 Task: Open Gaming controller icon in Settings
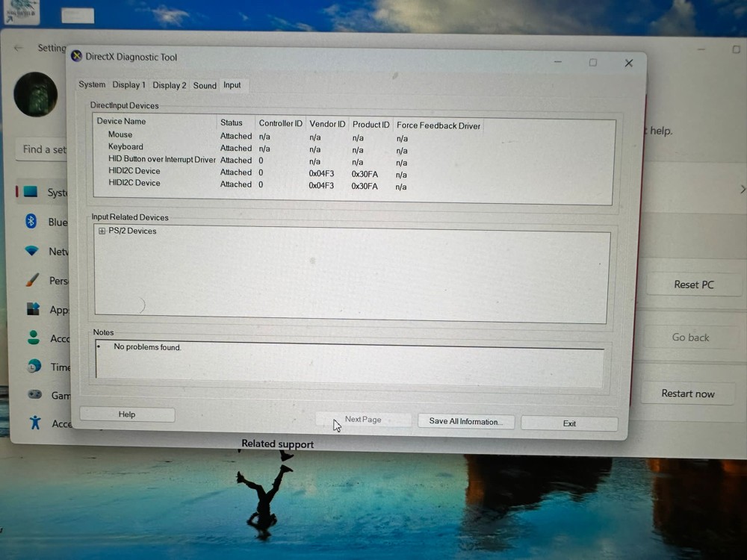click(x=34, y=394)
